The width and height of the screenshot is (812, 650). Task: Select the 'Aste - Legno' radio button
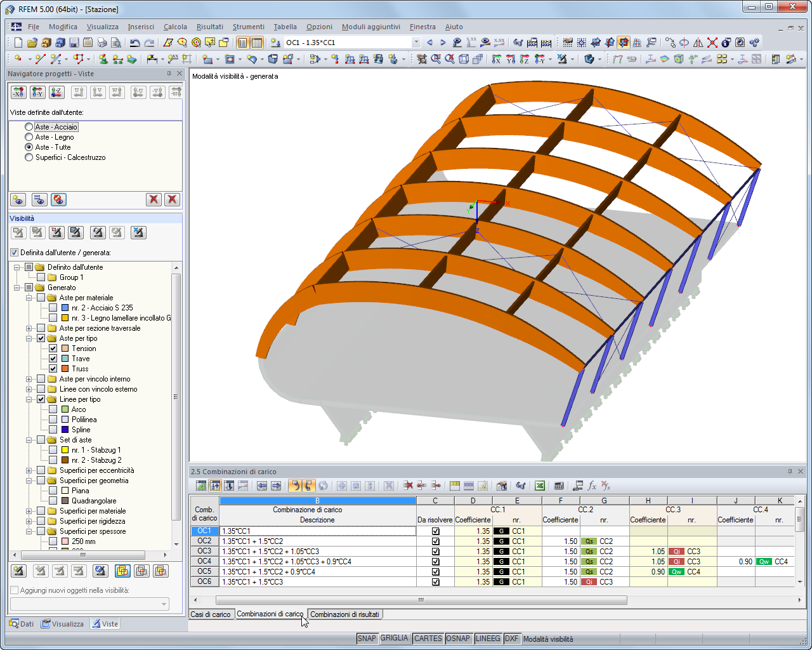(29, 137)
